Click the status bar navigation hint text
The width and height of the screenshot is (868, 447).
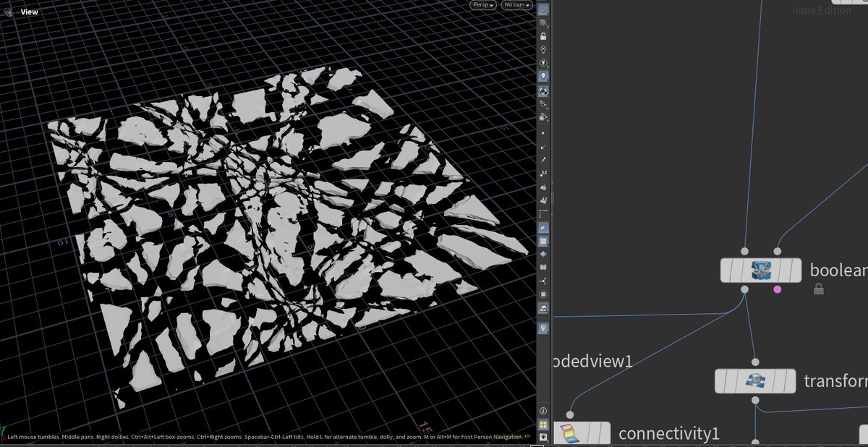coord(264,437)
